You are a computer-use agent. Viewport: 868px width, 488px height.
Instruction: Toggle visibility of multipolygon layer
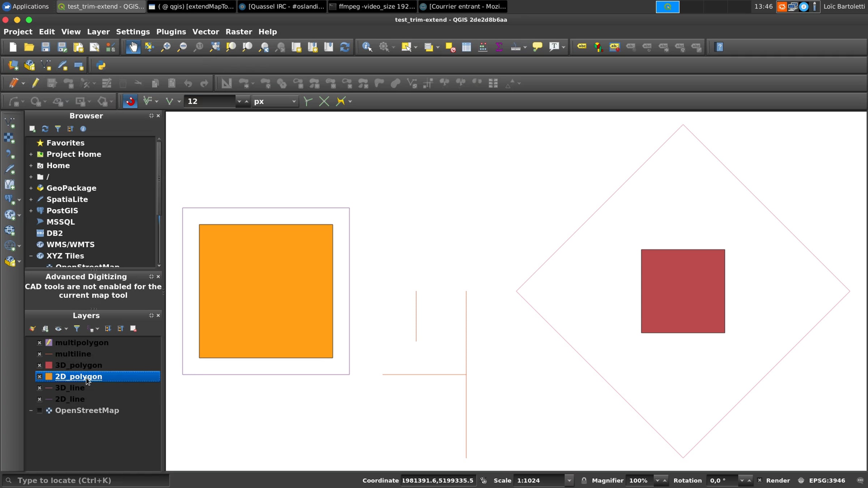click(39, 343)
